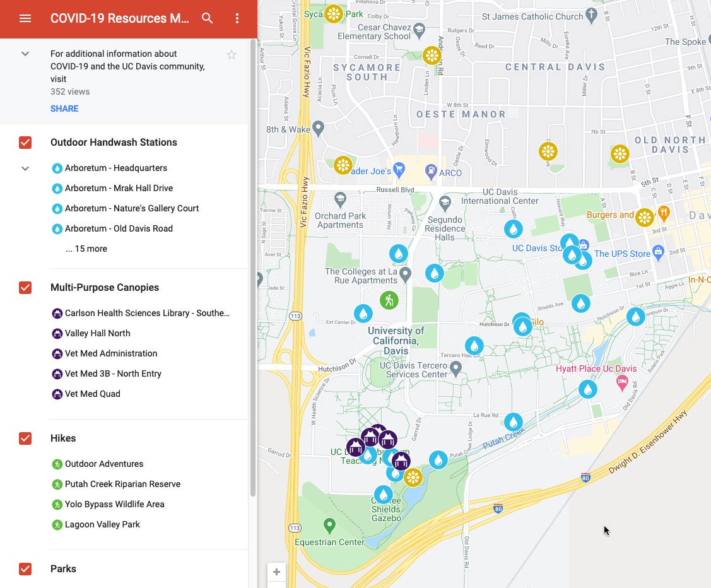This screenshot has width=711, height=588.
Task: Select the Outdoor Adventures hike icon
Action: point(57,464)
